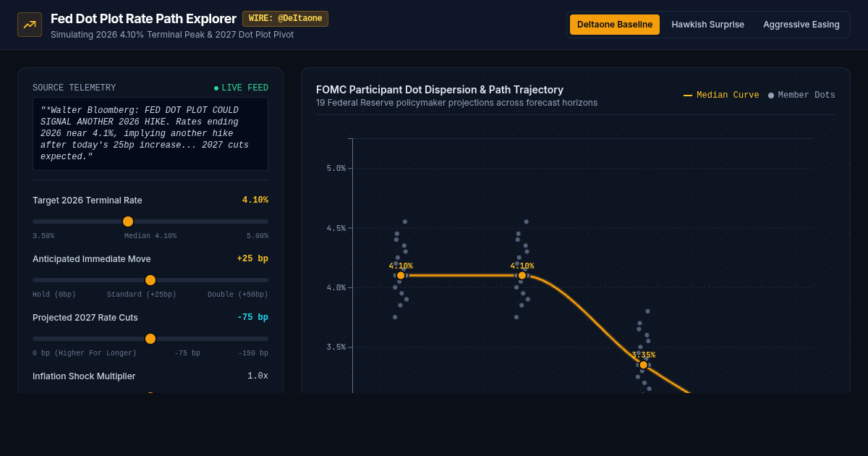Click the 0 bp (Higher For Longer) label
The image size is (868, 456).
(85, 353)
